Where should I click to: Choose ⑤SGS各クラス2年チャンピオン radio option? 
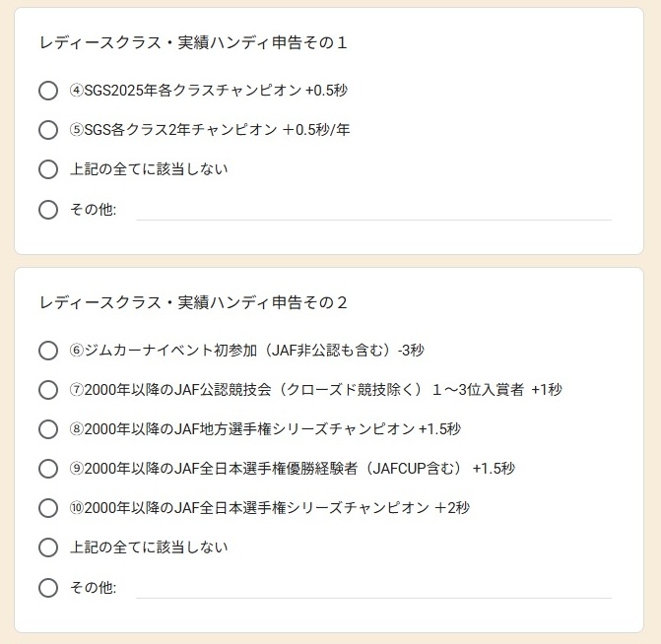point(48,130)
